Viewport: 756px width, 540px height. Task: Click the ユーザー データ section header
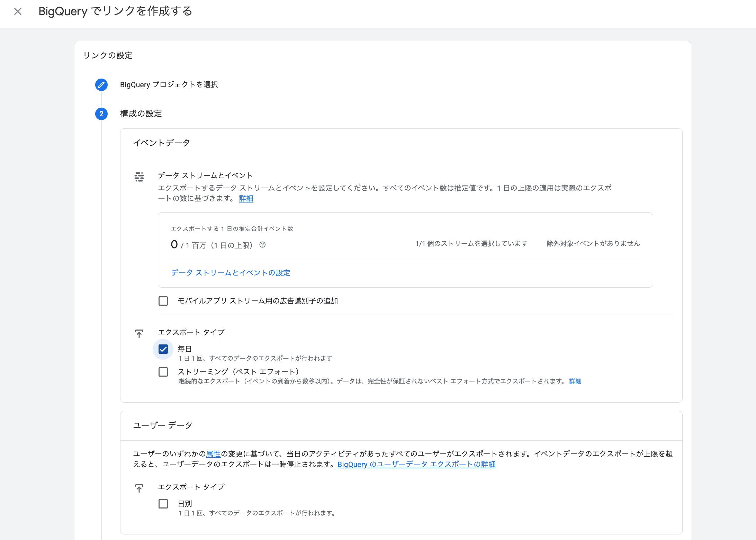click(x=163, y=425)
